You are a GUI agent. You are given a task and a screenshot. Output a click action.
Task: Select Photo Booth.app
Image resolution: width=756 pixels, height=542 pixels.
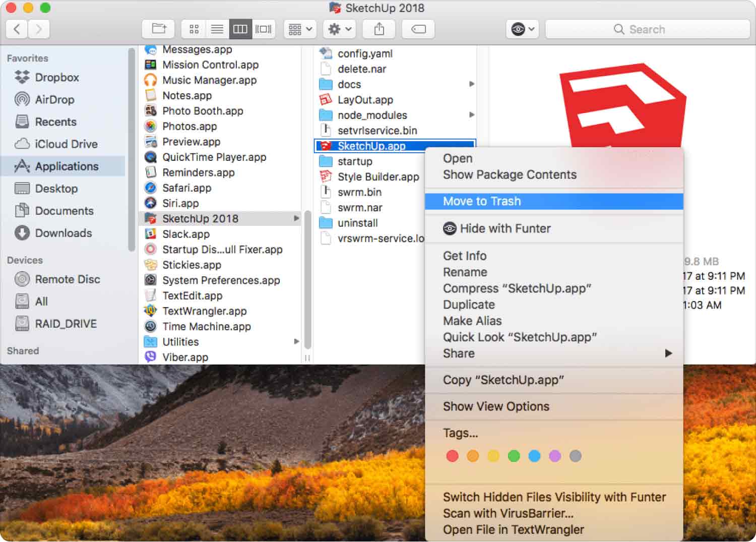(203, 111)
